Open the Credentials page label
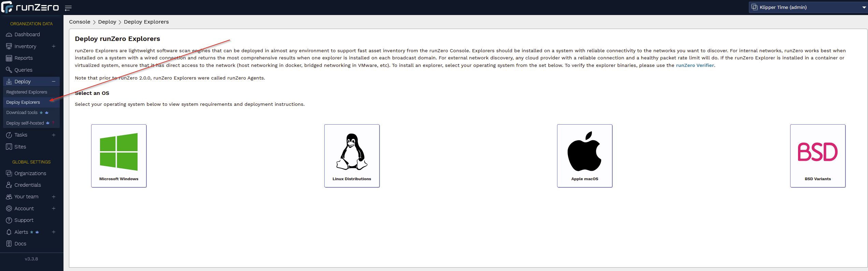Screen dimensions: 868x271 (x=28, y=185)
